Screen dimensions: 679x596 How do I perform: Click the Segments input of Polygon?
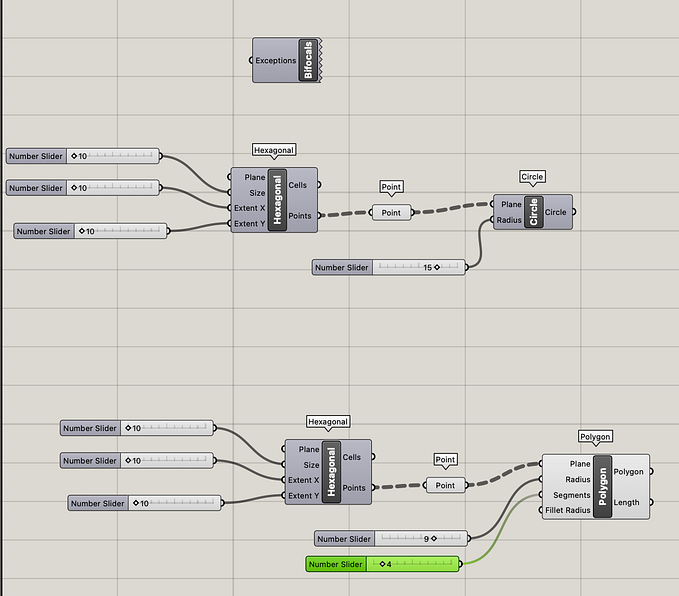coord(572,495)
